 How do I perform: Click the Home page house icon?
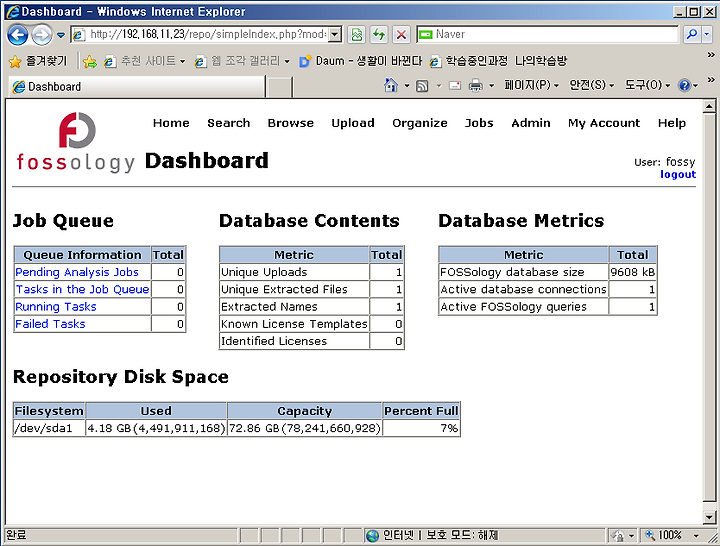391,85
